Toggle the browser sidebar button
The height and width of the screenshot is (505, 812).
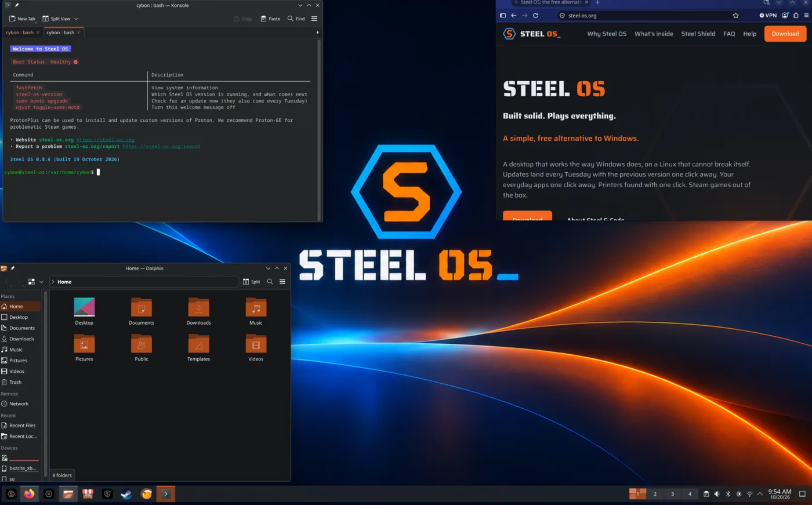(503, 16)
